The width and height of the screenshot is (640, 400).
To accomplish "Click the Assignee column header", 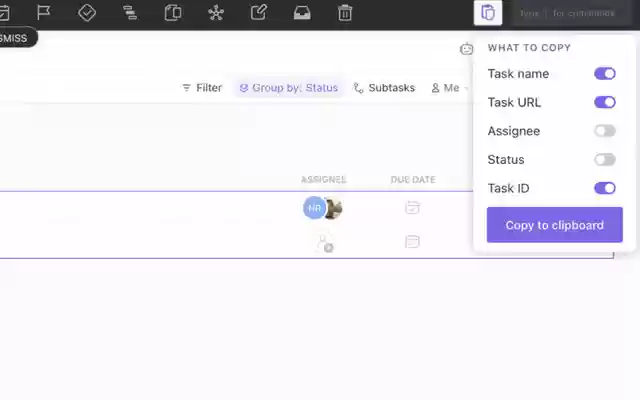I will pos(324,180).
